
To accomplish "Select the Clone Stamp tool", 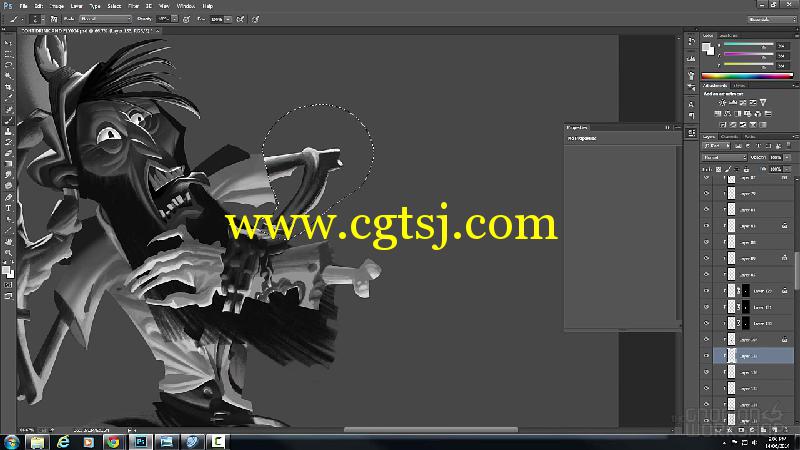I will 8,132.
